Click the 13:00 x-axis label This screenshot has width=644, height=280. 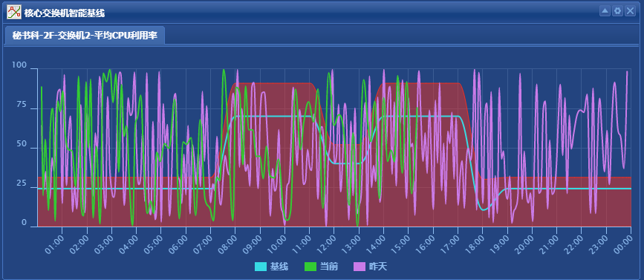coord(351,244)
